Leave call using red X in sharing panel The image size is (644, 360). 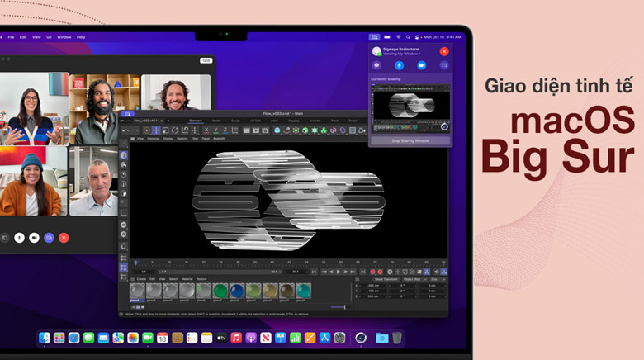coord(444,51)
